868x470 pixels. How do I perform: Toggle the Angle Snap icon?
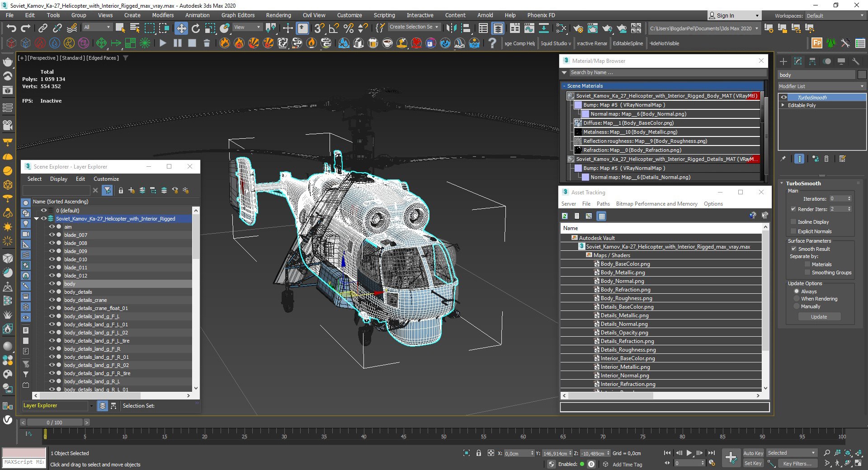(x=334, y=28)
